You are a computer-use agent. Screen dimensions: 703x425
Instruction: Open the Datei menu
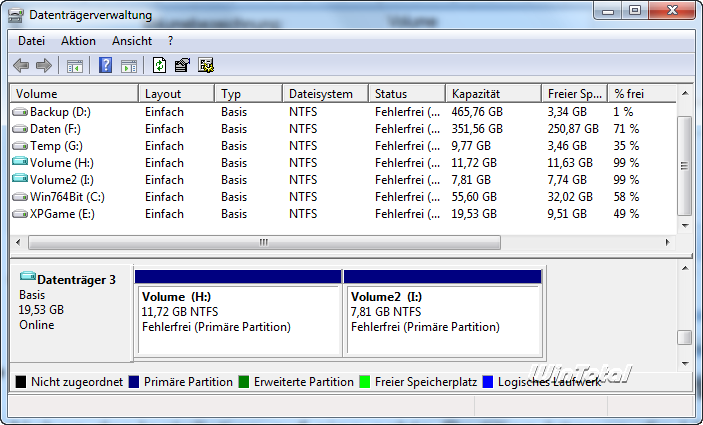[x=31, y=41]
